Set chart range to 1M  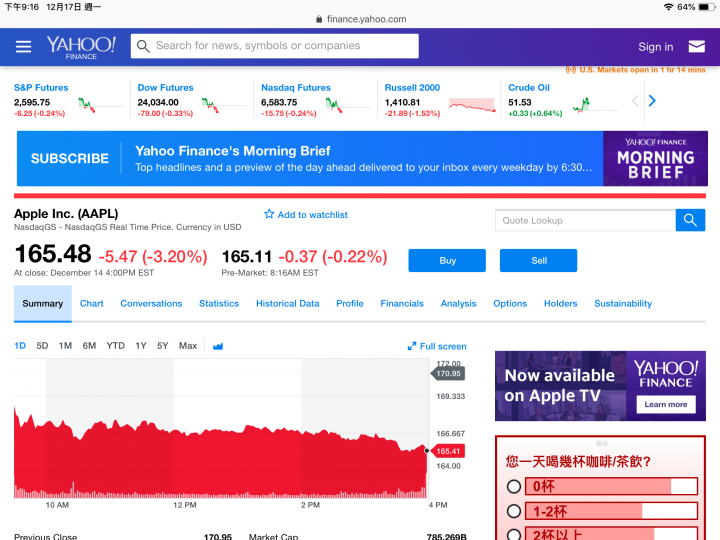(x=65, y=346)
